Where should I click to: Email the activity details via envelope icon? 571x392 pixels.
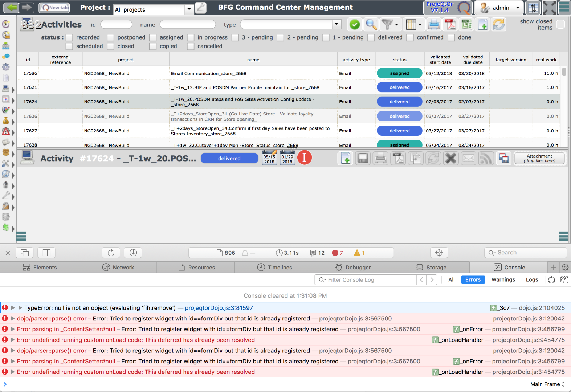click(x=469, y=158)
